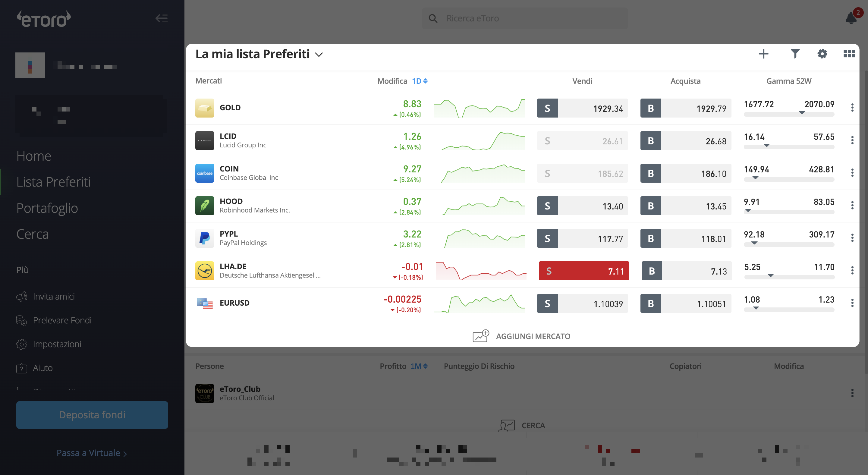Change the Profitto 1M timeframe
Viewport: 868px width, 475px height.
[419, 366]
